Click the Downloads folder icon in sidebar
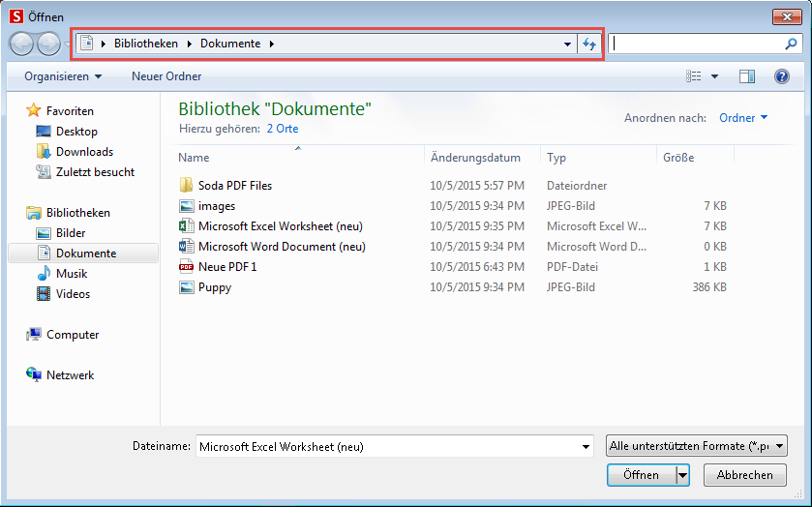Image resolution: width=812 pixels, height=507 pixels. pos(44,151)
